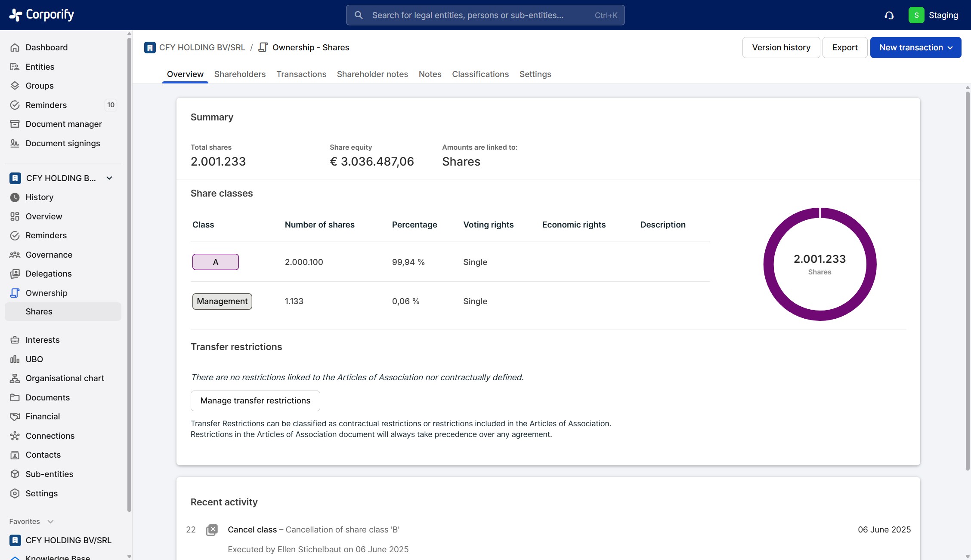Open the Staging account menu

934,15
